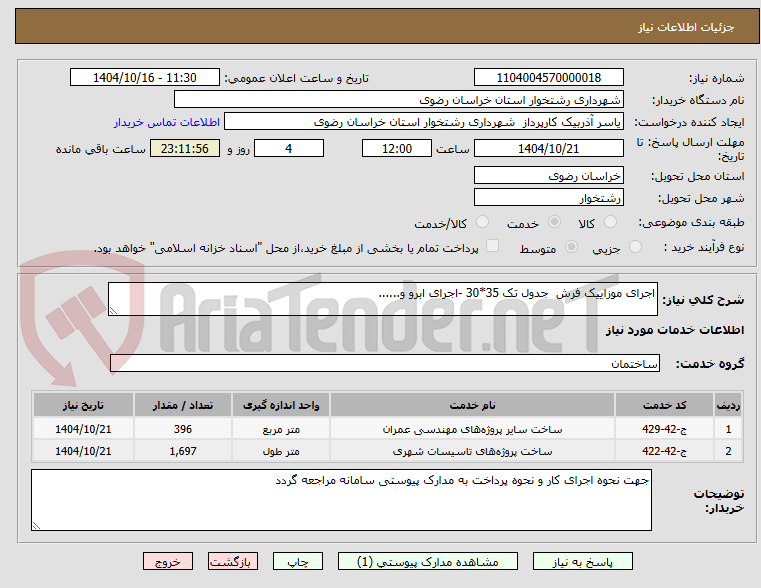Open اطلاعات تماس خریدار link
This screenshot has width=761, height=588.
166,122
